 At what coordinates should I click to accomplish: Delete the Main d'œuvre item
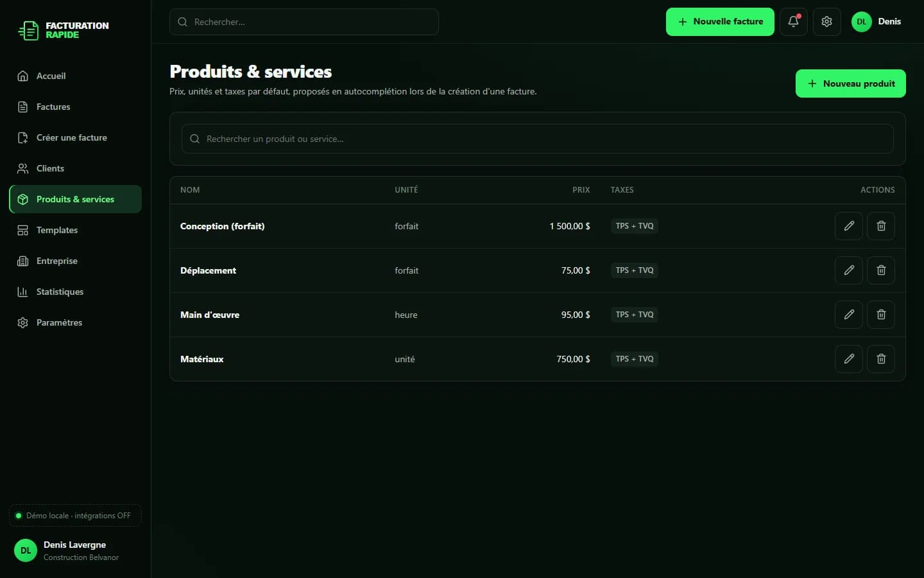tap(880, 315)
